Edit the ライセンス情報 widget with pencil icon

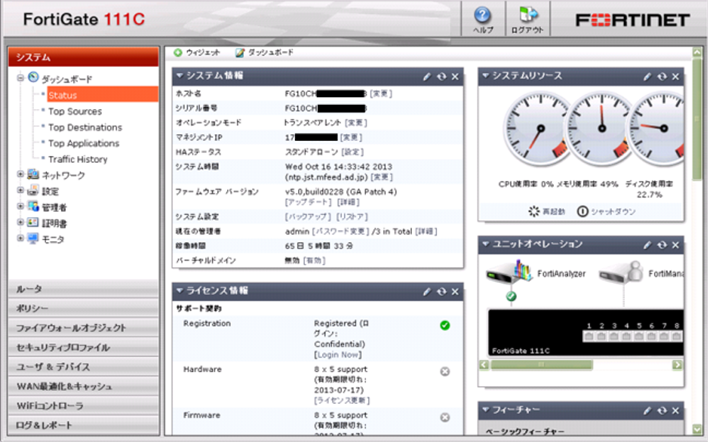tap(427, 292)
